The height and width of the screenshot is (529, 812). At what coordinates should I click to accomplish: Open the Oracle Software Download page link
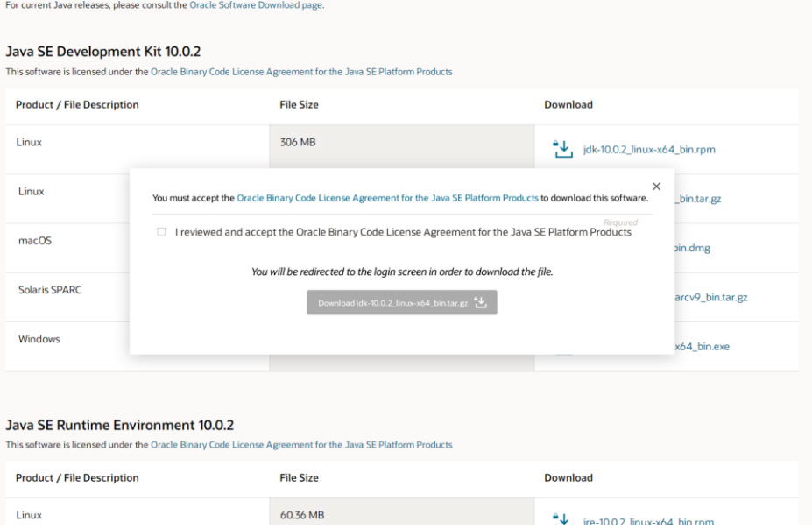256,5
